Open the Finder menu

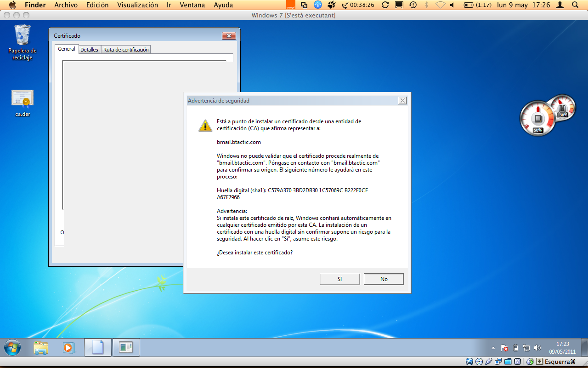point(35,5)
